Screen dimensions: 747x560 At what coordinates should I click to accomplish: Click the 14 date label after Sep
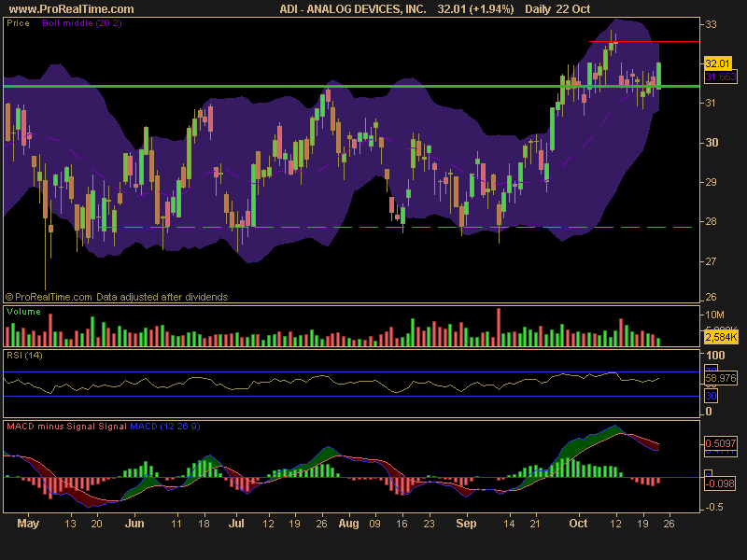point(509,524)
